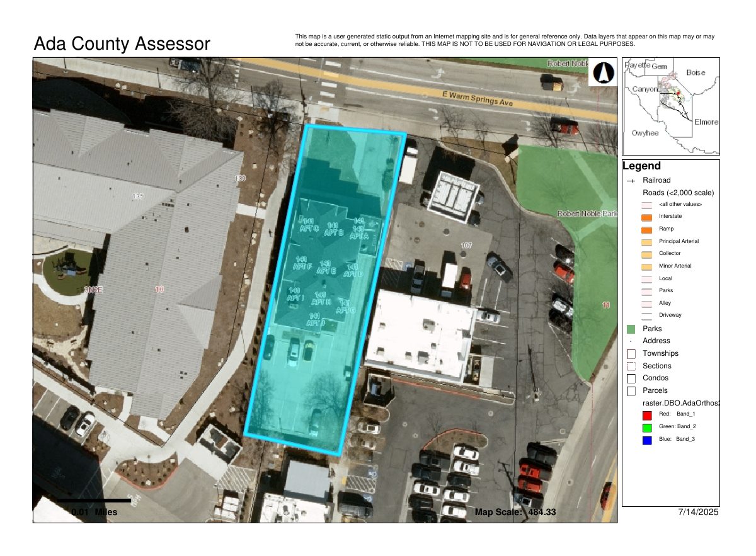Click the 7/14/2025 date

699,513
